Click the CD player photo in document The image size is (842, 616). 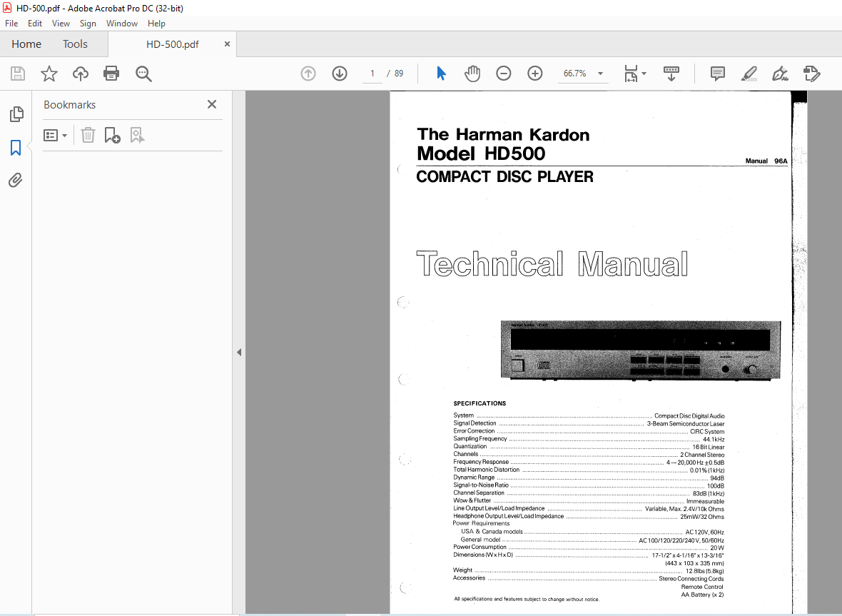tap(641, 350)
